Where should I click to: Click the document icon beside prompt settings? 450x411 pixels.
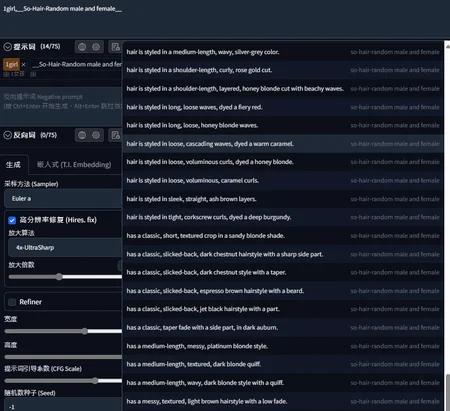click(115, 47)
